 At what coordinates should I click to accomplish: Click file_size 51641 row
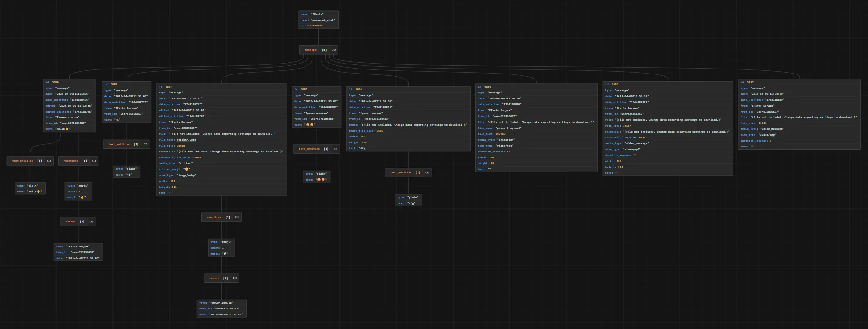click(x=753, y=123)
